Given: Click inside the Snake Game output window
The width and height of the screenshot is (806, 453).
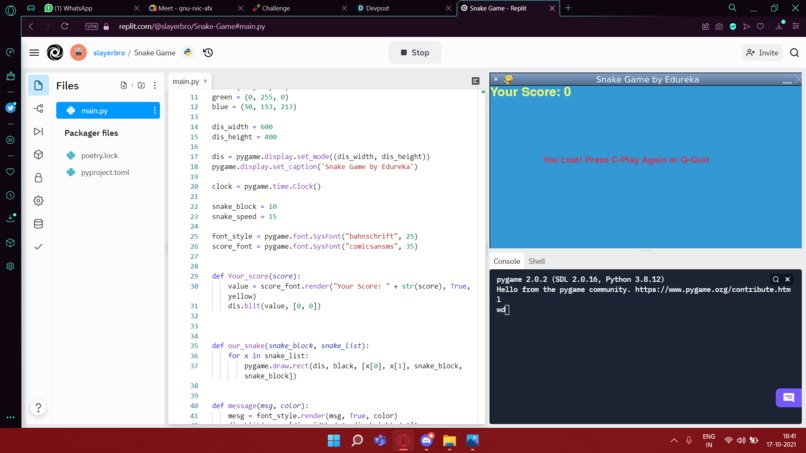Looking at the screenshot, I should (x=645, y=167).
